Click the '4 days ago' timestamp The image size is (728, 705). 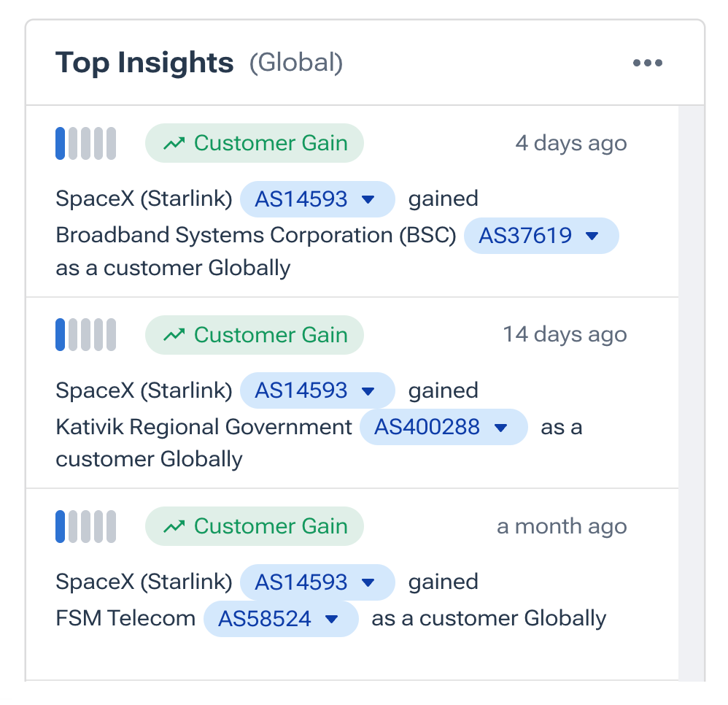point(570,143)
